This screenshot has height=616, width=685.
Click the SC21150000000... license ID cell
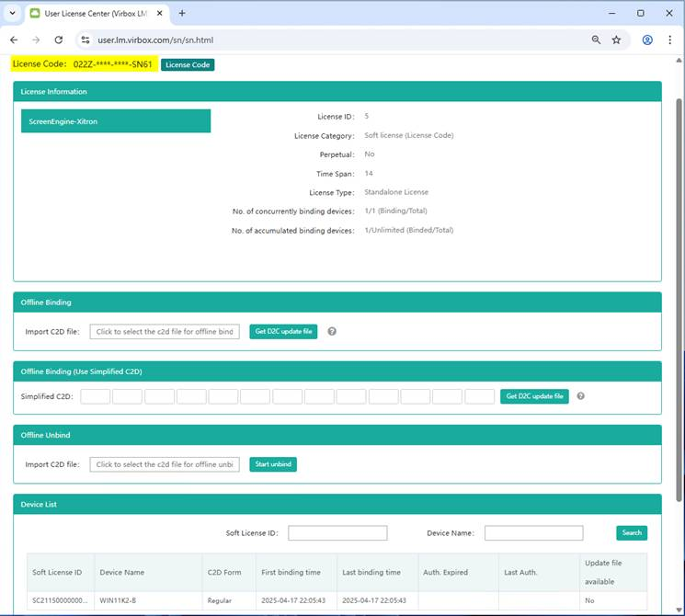tap(60, 600)
